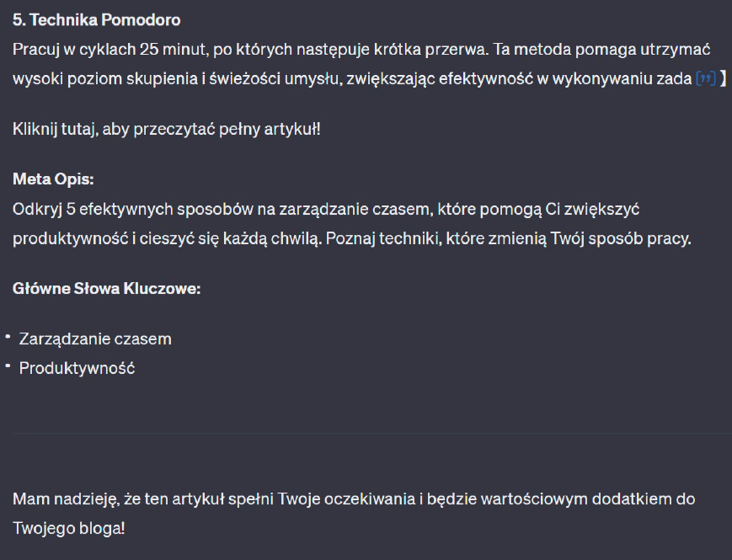Click the 'Kliknij tutaj' article link text
The height and width of the screenshot is (560, 732).
(51, 130)
